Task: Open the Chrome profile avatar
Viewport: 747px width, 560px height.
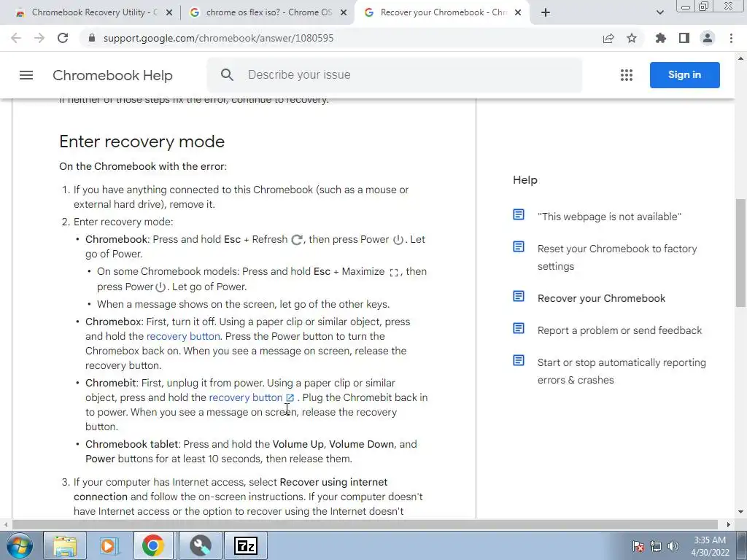Action: (708, 38)
